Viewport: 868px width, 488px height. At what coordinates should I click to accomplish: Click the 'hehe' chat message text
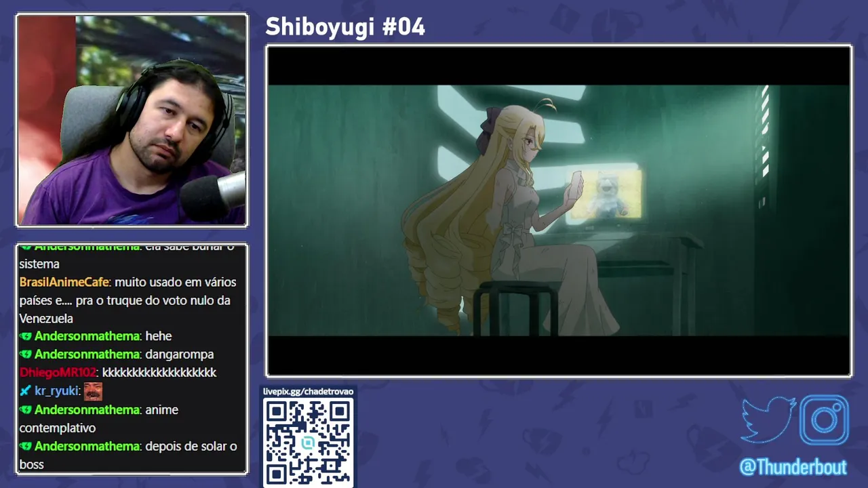pos(159,336)
